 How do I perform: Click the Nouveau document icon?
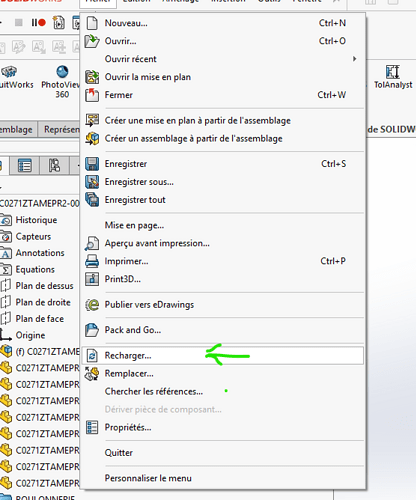pos(92,23)
